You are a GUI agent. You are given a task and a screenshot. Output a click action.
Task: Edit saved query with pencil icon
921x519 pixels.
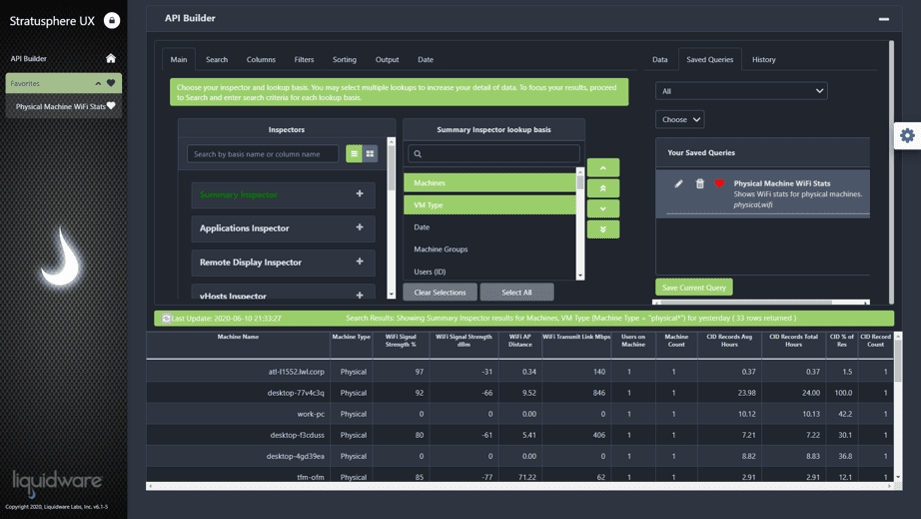tap(678, 184)
